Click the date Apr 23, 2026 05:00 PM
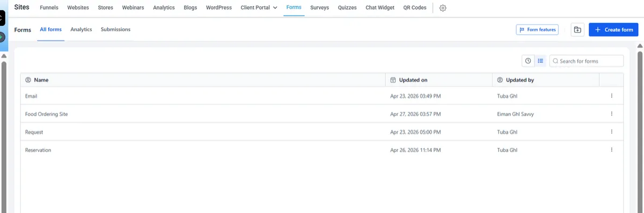The image size is (644, 213). point(415,132)
